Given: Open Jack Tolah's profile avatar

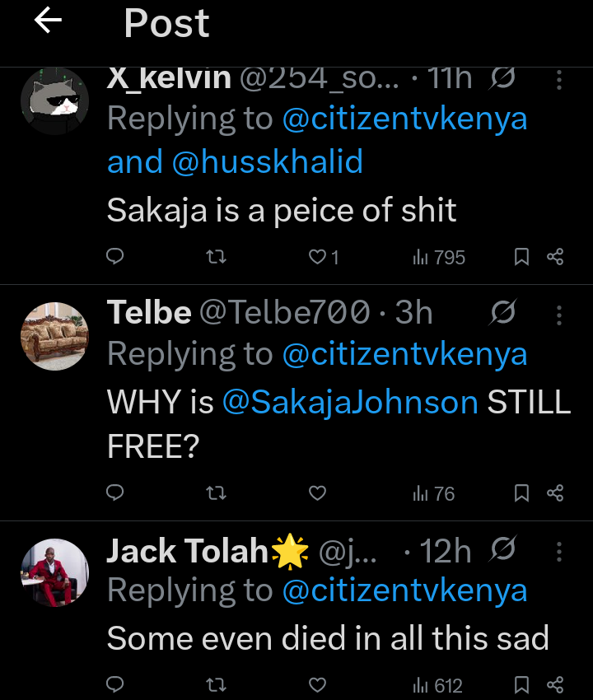Looking at the screenshot, I should coord(54,572).
